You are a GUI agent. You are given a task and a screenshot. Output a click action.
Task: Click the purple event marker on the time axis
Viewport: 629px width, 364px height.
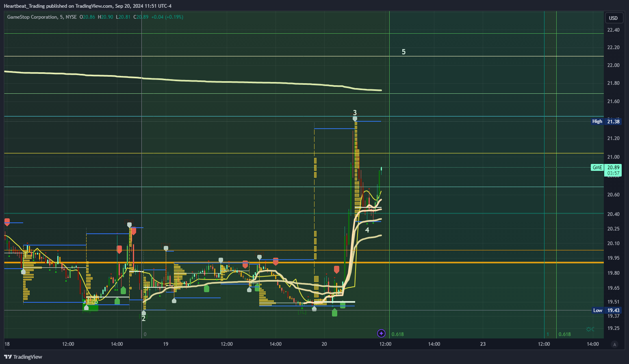(x=381, y=334)
